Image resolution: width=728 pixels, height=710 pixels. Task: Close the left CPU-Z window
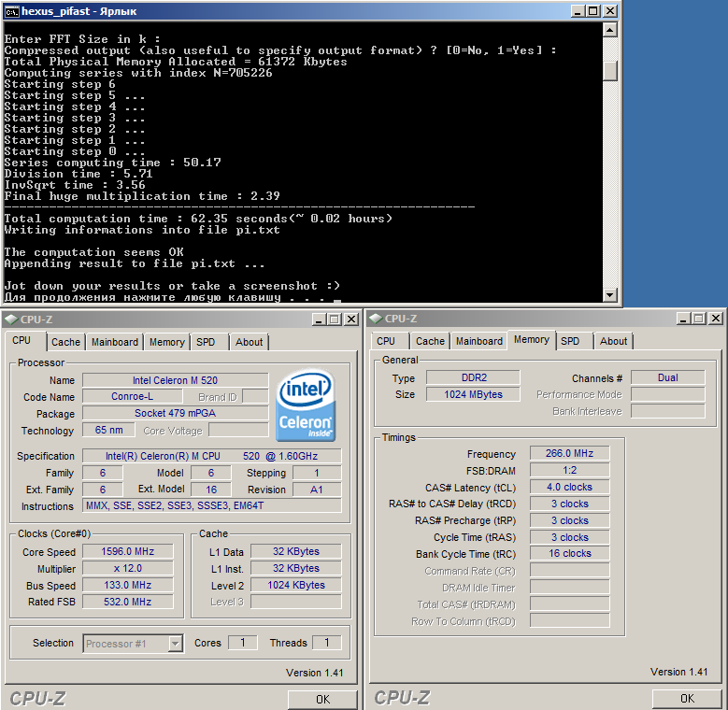pyautogui.click(x=351, y=319)
